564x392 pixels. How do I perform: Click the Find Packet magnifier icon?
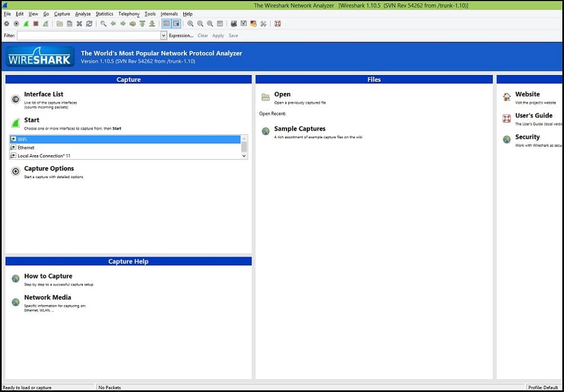[103, 24]
